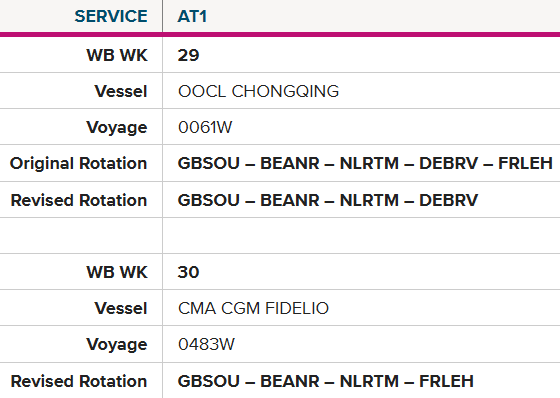Select the first WB WK label

click(117, 55)
